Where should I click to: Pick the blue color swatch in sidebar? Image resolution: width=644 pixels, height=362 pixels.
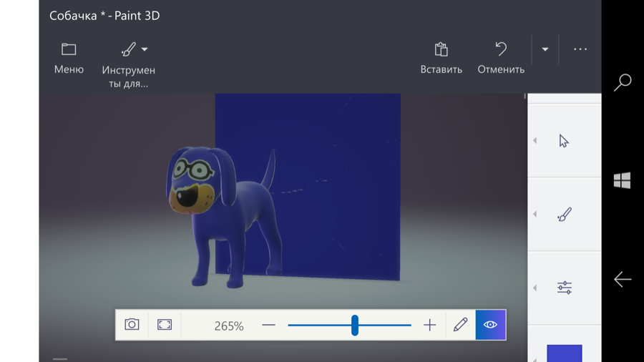[x=565, y=353]
